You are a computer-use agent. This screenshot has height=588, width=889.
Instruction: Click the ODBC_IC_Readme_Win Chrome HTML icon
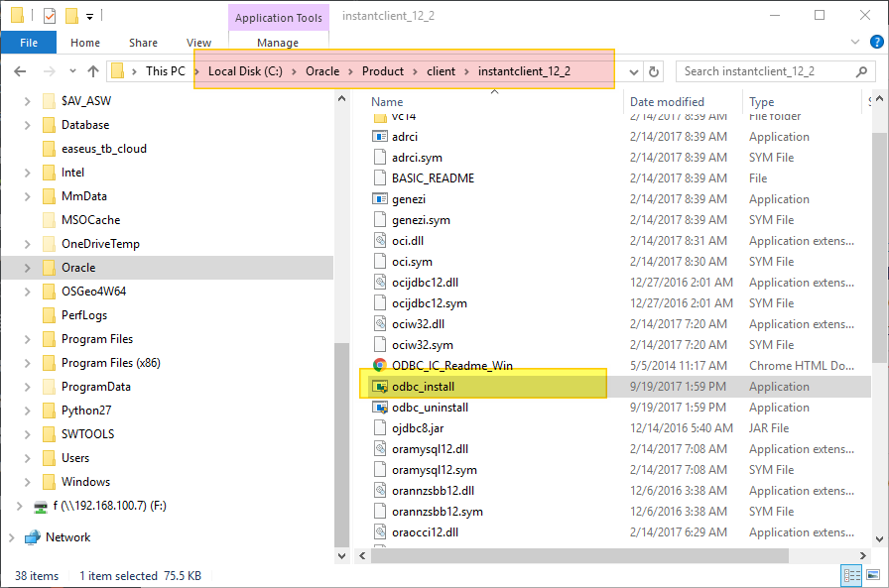click(x=379, y=365)
